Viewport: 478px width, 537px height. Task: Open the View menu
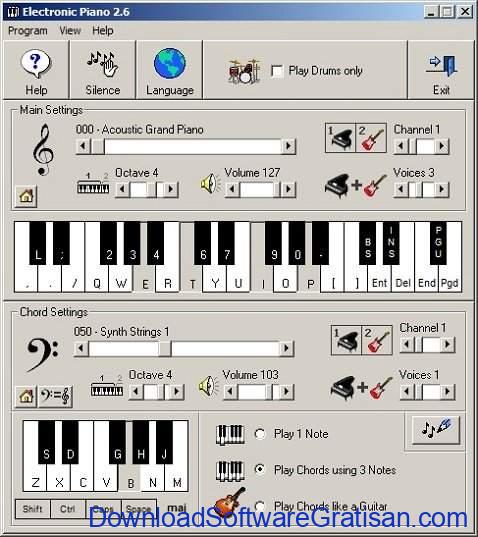(x=70, y=31)
